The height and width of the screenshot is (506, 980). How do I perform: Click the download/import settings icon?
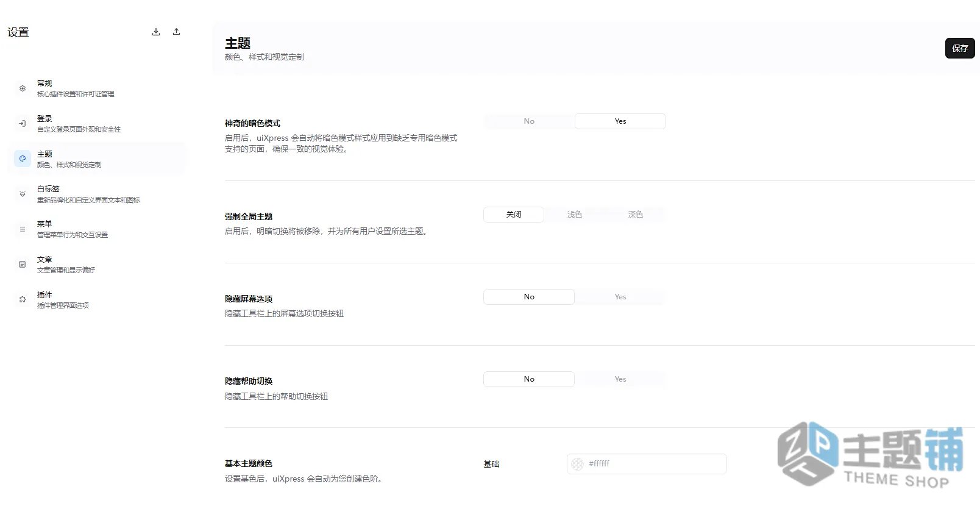(156, 32)
